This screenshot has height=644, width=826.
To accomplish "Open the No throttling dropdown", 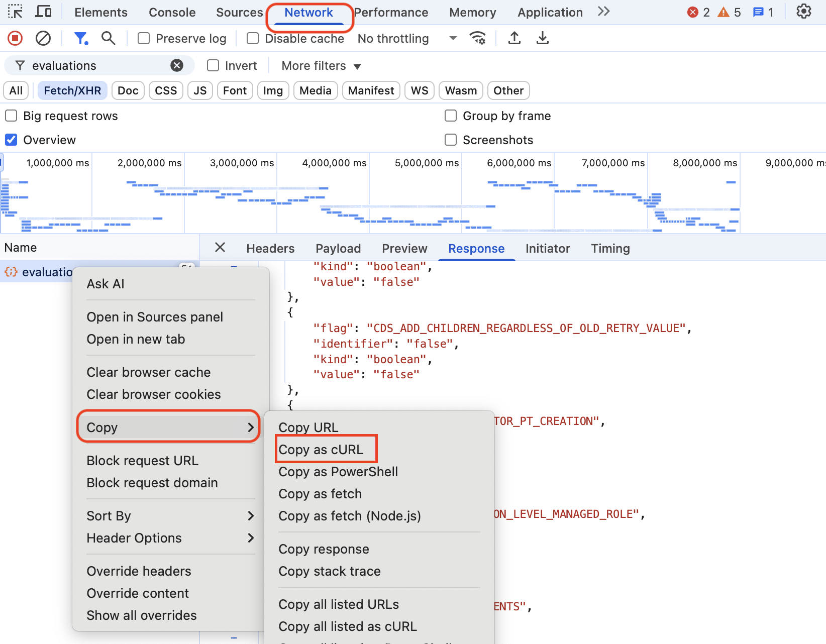I will 407,39.
